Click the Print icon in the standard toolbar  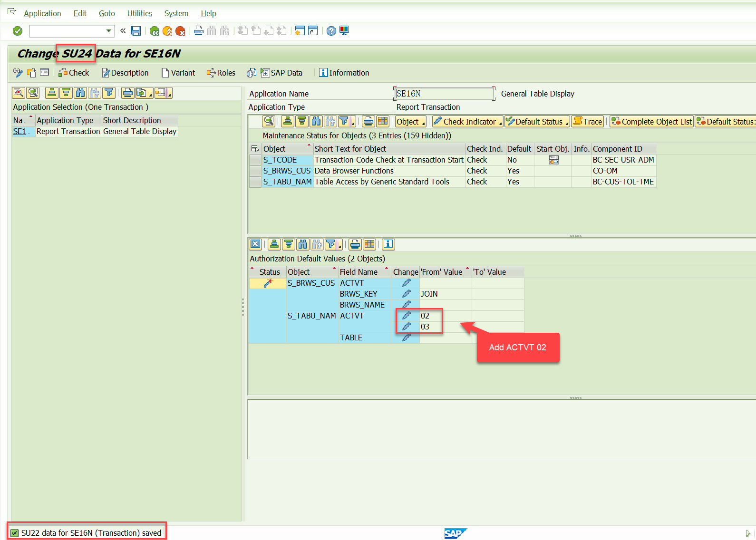(x=199, y=31)
